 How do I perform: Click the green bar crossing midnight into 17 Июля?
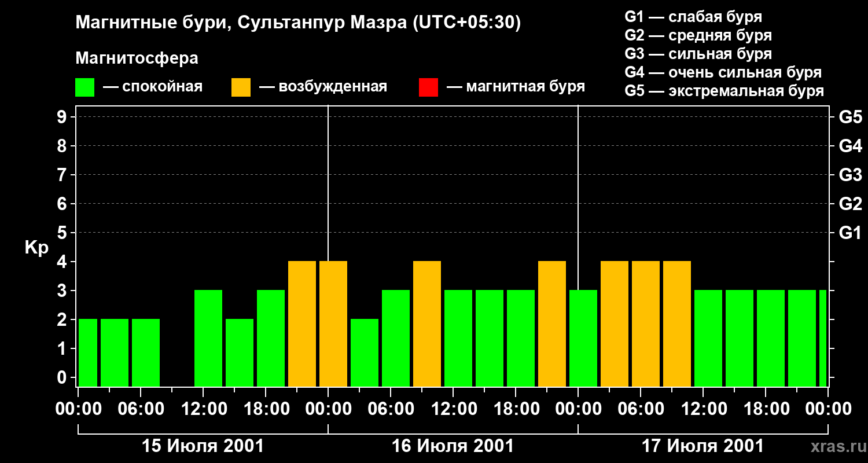click(x=583, y=339)
